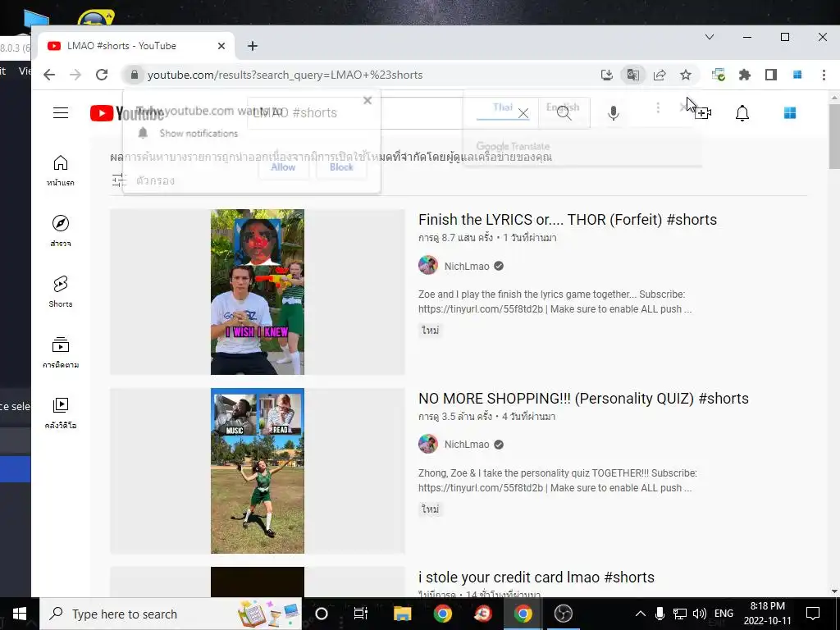Click the voice search microphone icon
This screenshot has width=840, height=630.
[x=614, y=113]
